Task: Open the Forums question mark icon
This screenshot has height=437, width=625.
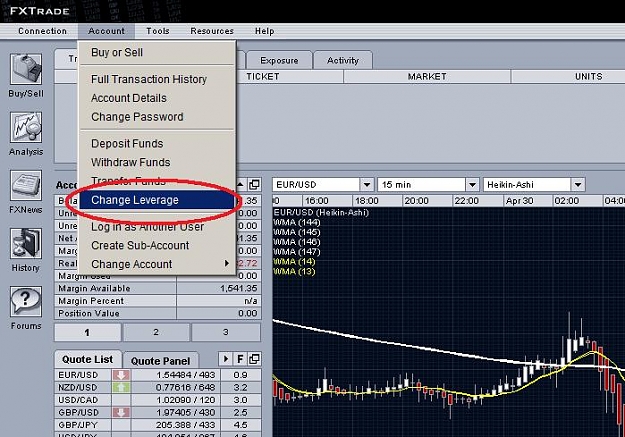Action: [26, 302]
